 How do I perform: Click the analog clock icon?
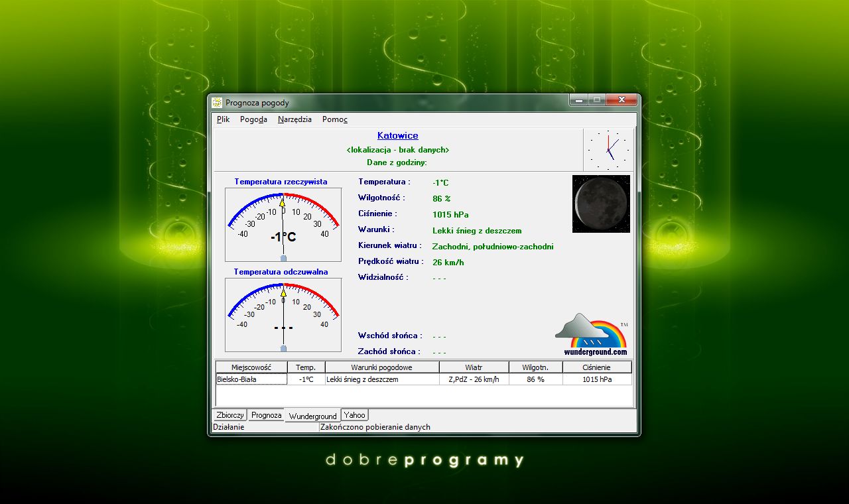[608, 150]
